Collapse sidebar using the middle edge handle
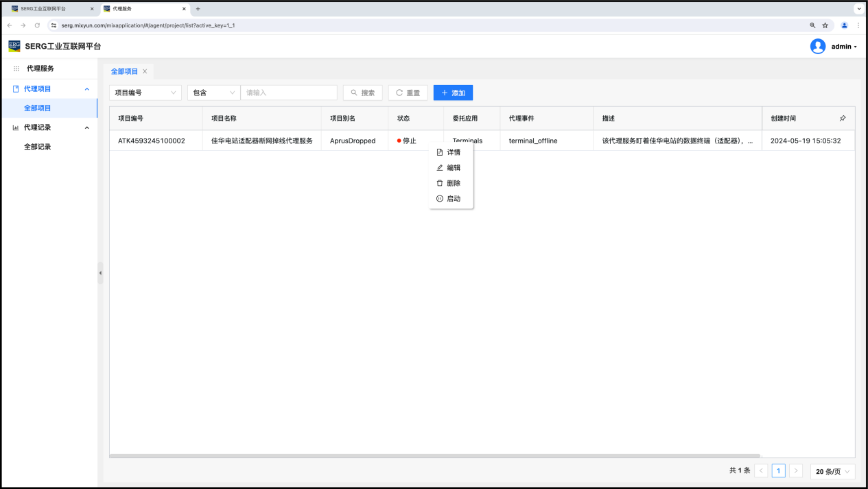The width and height of the screenshot is (868, 489). 100,273
